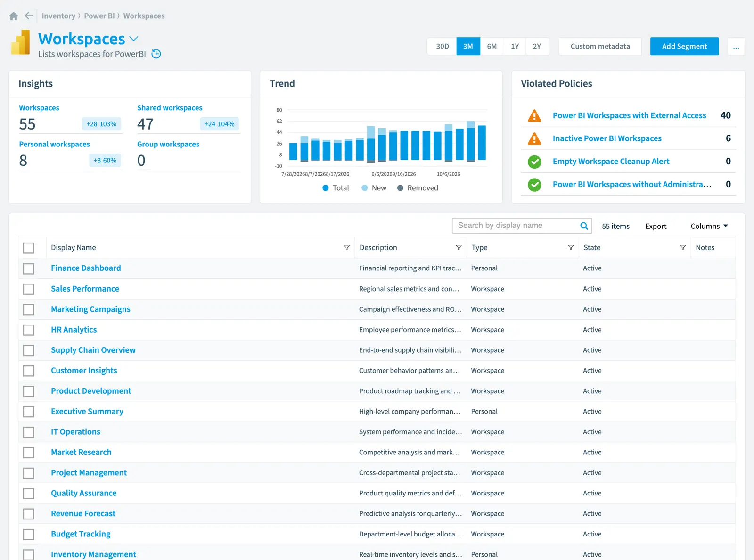Screen dimensions: 754x560
Task: Select the 3M time range tab
Action: coord(468,46)
